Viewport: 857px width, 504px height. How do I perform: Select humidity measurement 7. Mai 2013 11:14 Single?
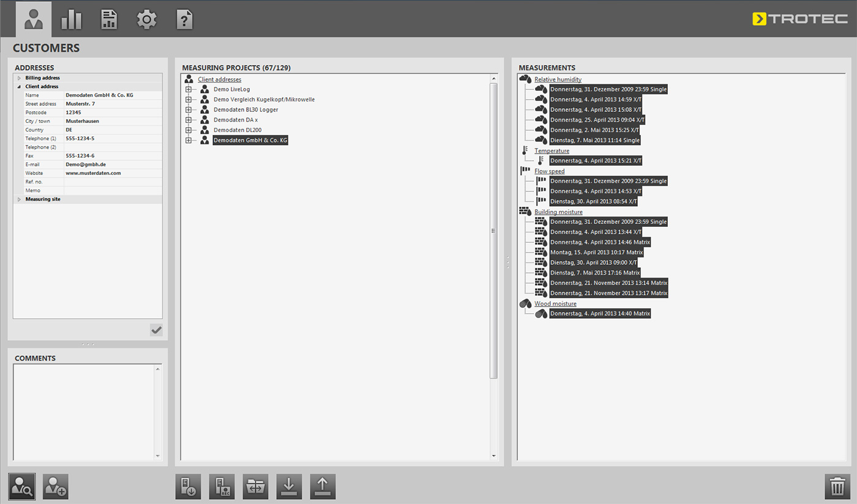[595, 140]
